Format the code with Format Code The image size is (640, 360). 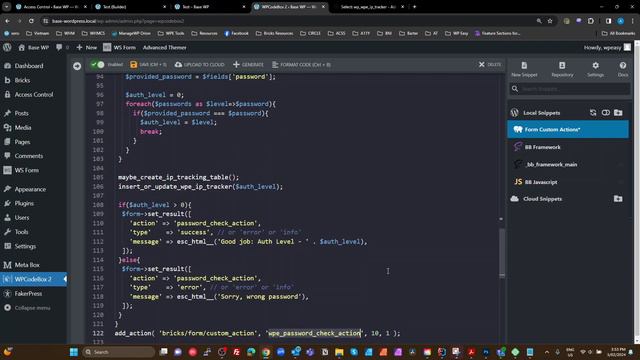(301, 64)
